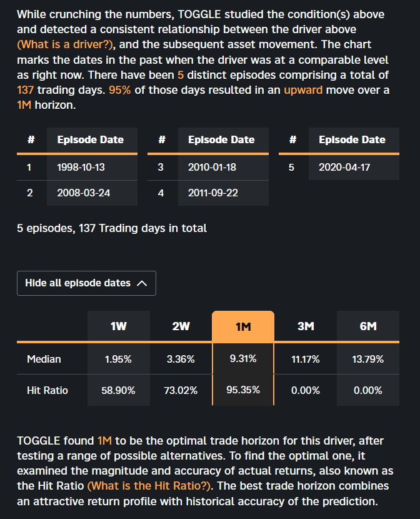The width and height of the screenshot is (420, 519).
Task: Click the 1M median value 9.31%
Action: coord(243,358)
